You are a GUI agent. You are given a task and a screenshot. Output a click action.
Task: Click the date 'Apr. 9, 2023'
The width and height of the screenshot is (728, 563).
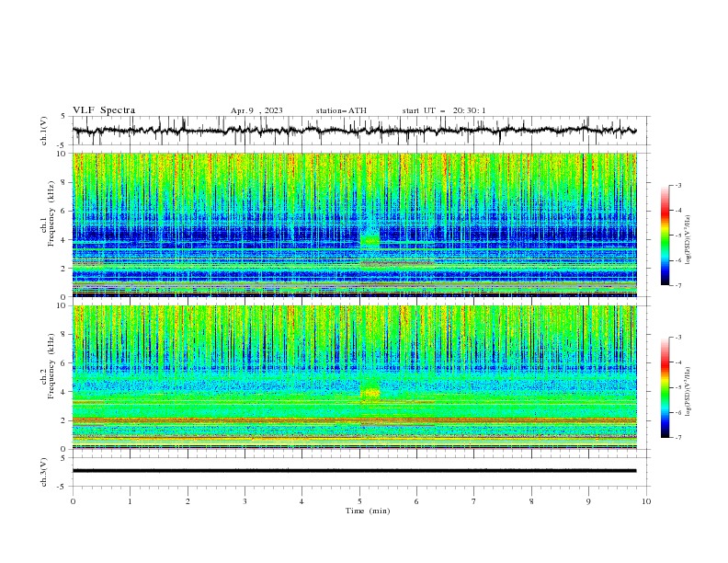[x=256, y=110]
